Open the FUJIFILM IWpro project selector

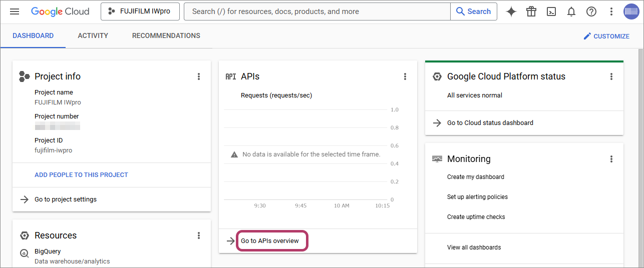coord(140,11)
